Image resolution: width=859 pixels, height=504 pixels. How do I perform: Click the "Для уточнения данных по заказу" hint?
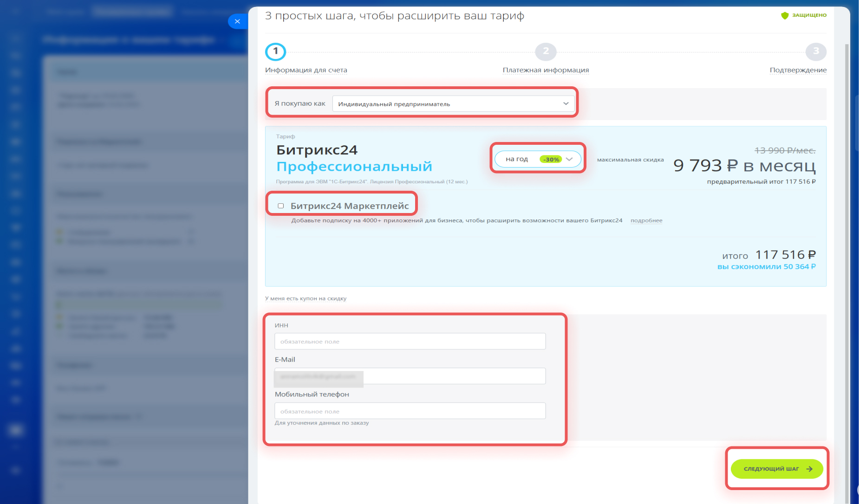pos(322,423)
